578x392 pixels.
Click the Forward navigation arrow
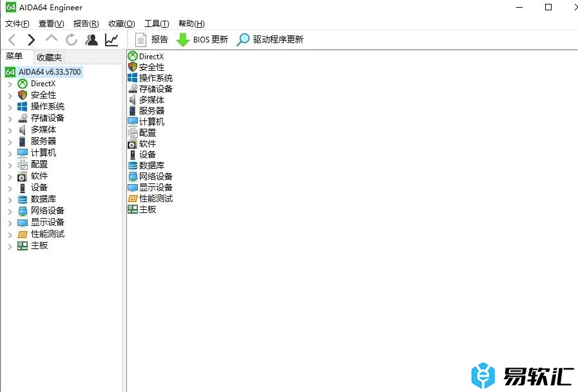coord(32,40)
